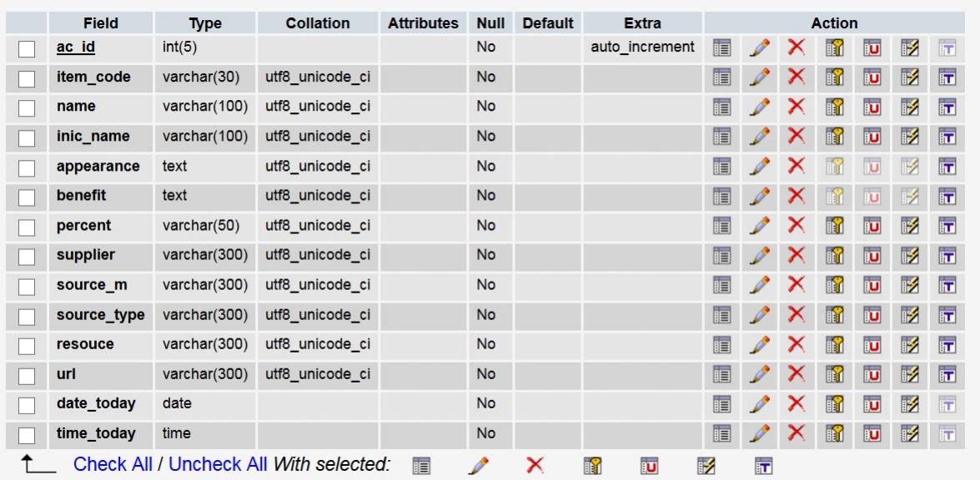The height and width of the screenshot is (480, 980).
Task: Enable the source_m row checkbox
Action: (x=28, y=286)
